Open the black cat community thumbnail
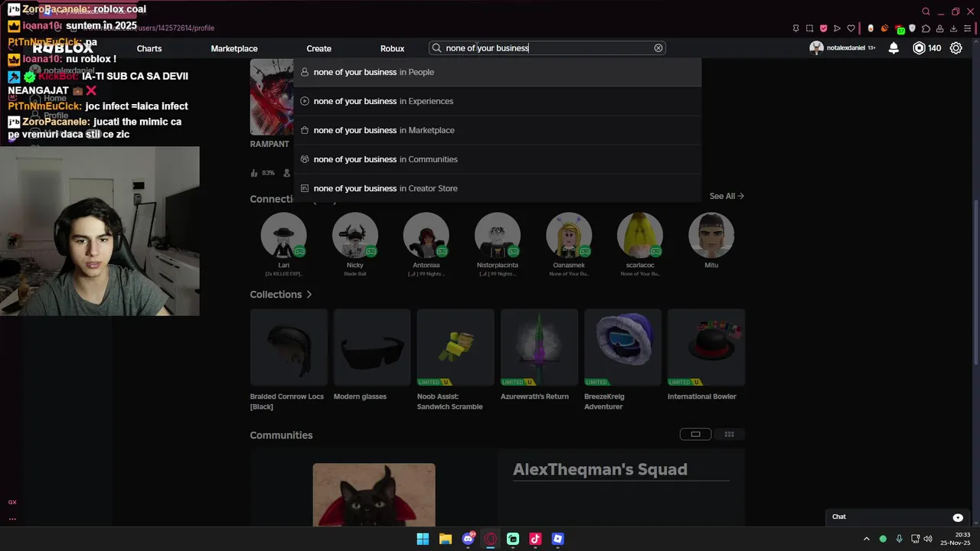 click(374, 495)
